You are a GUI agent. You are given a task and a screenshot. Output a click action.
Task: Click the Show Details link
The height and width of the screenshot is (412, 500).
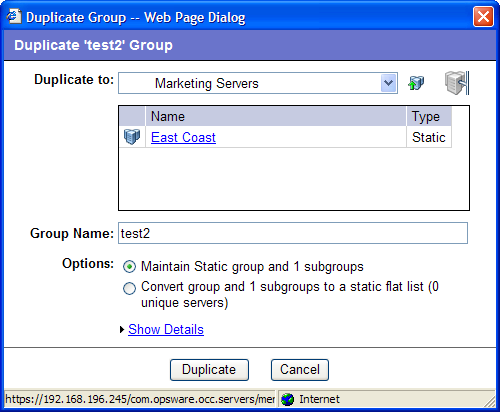pyautogui.click(x=166, y=329)
